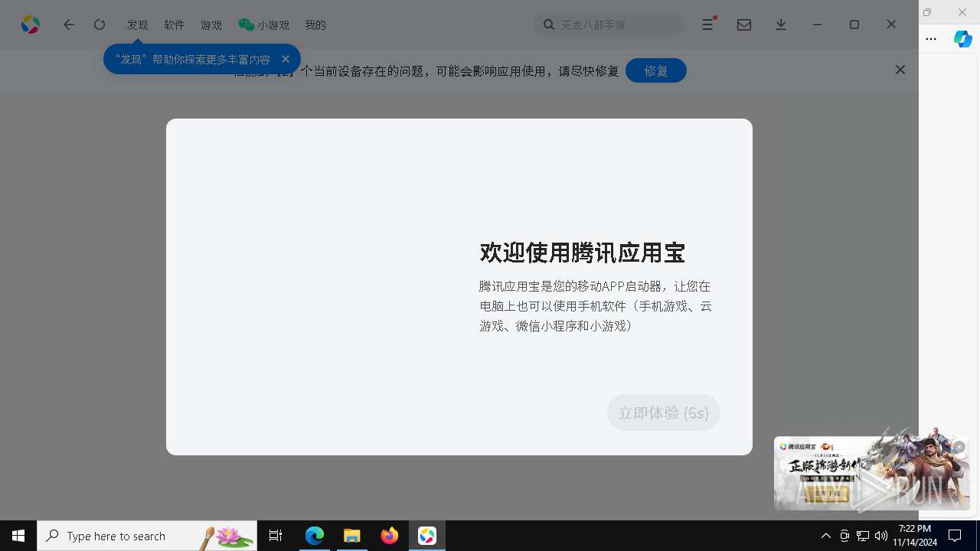This screenshot has width=980, height=551.
Task: Dismiss the device problem notification bar
Action: 900,70
